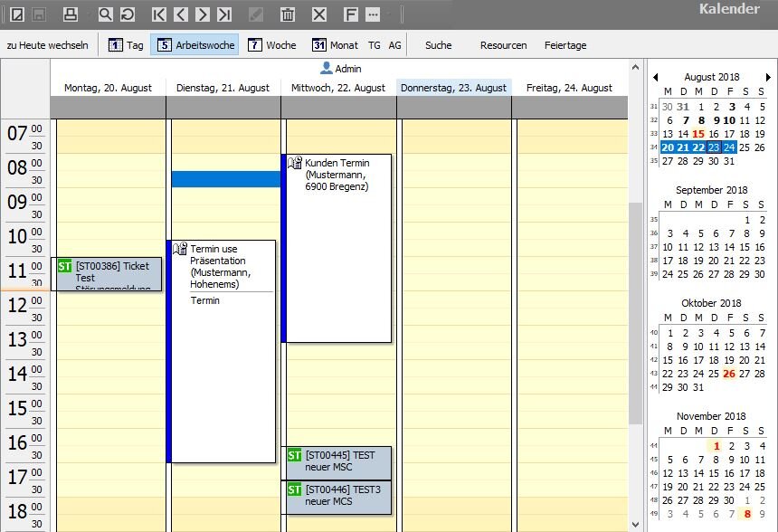Click the trash delete icon
778x532 pixels.
[288, 14]
